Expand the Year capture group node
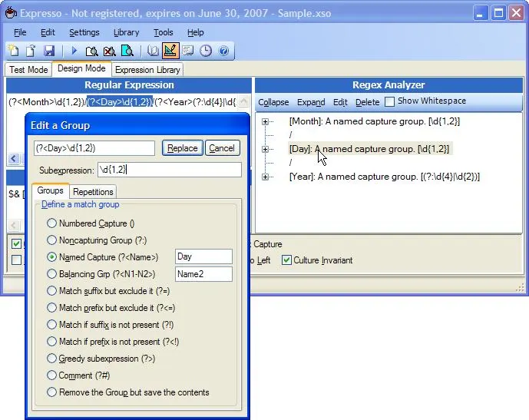The height and width of the screenshot is (420, 529). pos(266,177)
